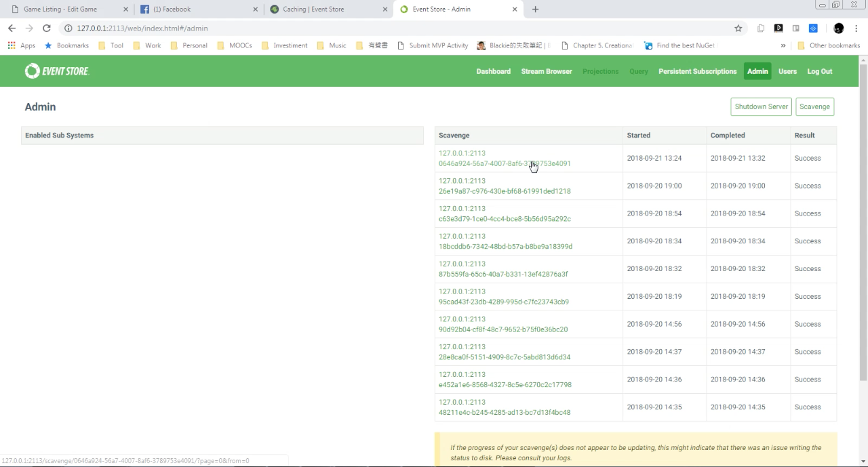Open Chapter 5. Creational bookmark
The image size is (868, 467).
[x=597, y=45]
